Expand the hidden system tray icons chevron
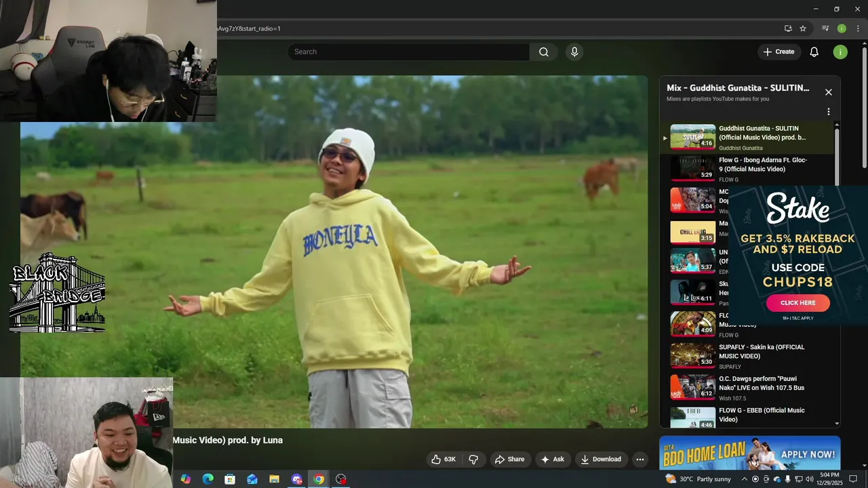The width and height of the screenshot is (868, 488). coord(744,479)
